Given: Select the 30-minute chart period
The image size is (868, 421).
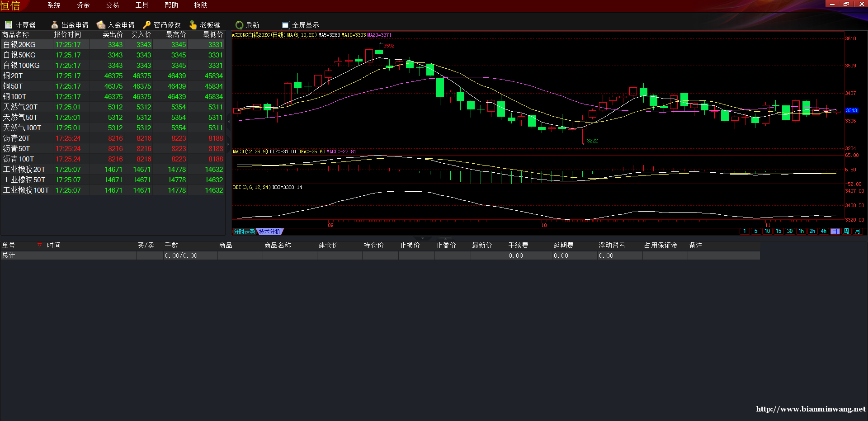Looking at the screenshot, I should 790,231.
